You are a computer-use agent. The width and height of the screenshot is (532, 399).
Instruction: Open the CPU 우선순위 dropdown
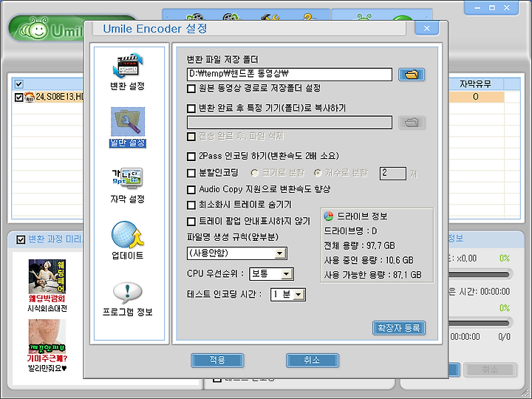coord(287,274)
